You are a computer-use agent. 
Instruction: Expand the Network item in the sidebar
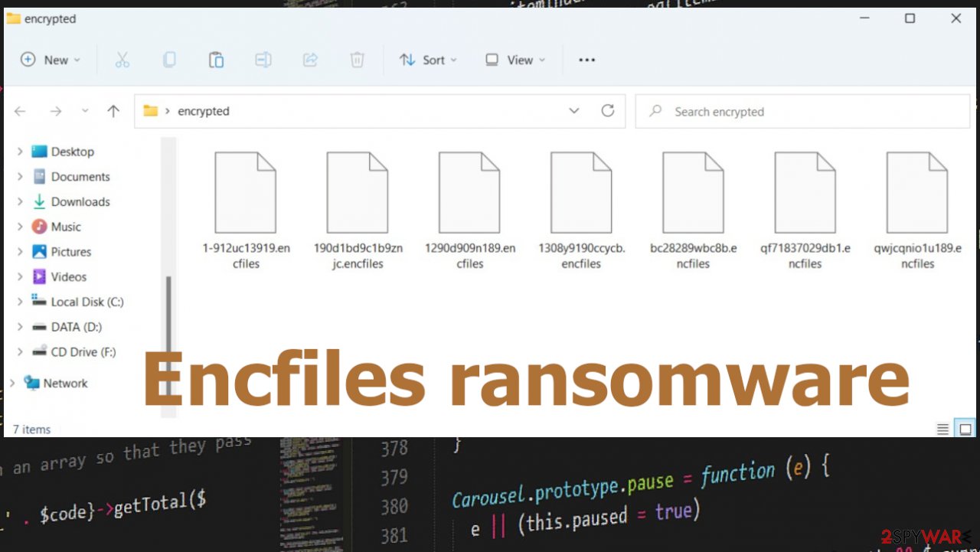[11, 383]
